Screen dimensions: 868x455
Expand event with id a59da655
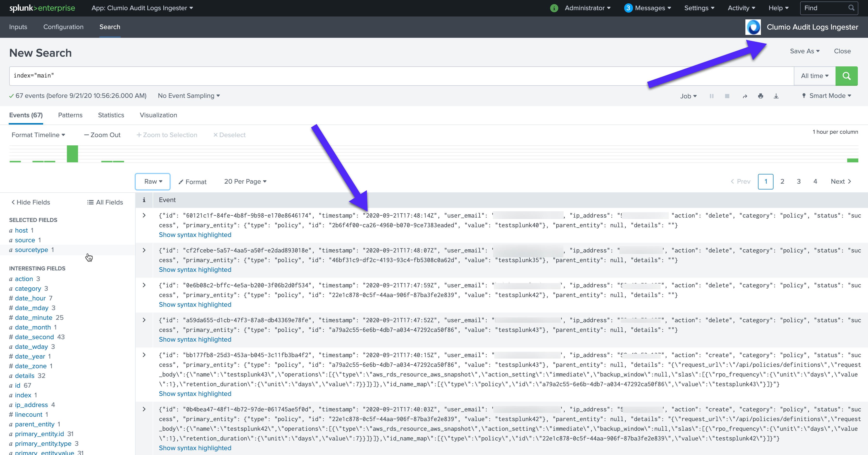pyautogui.click(x=144, y=320)
